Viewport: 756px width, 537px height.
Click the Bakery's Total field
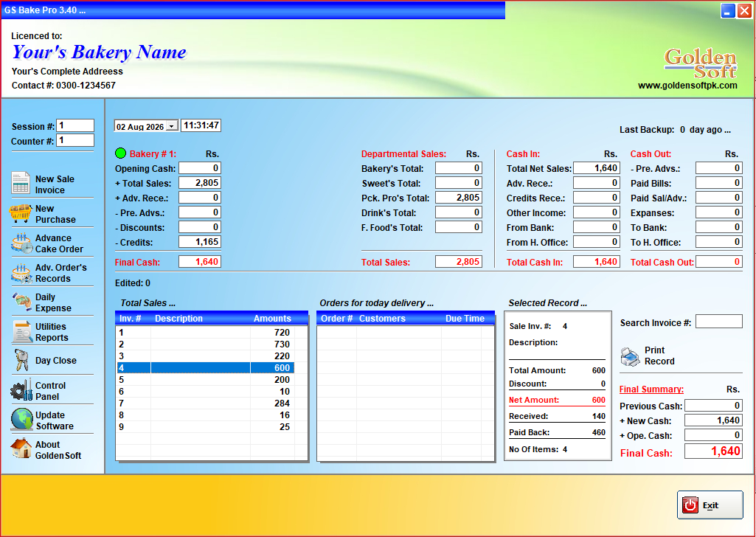[459, 167]
